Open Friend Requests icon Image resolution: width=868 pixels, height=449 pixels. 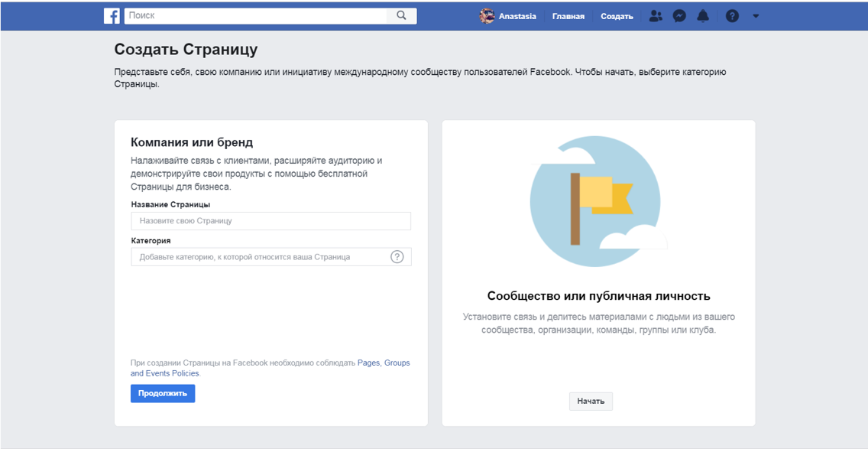pos(655,16)
